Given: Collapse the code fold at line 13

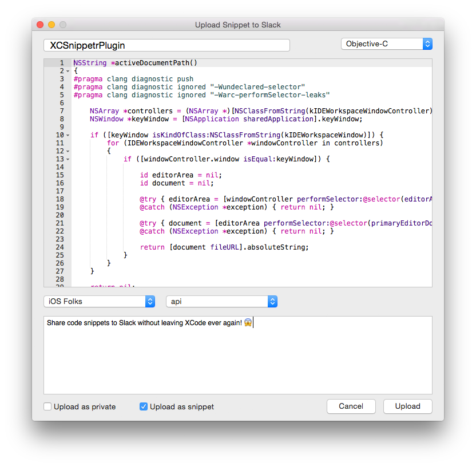Looking at the screenshot, I should [x=68, y=159].
